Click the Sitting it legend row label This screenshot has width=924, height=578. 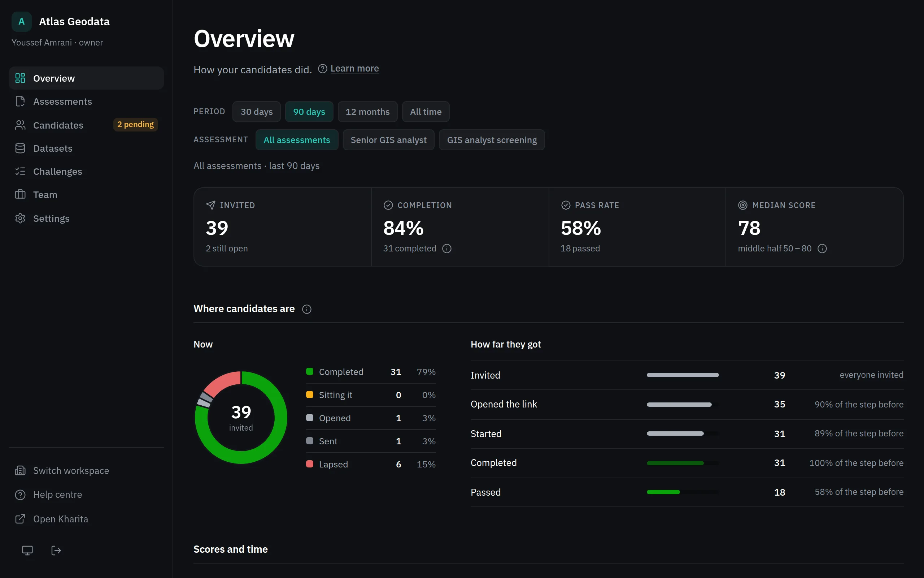pyautogui.click(x=335, y=395)
